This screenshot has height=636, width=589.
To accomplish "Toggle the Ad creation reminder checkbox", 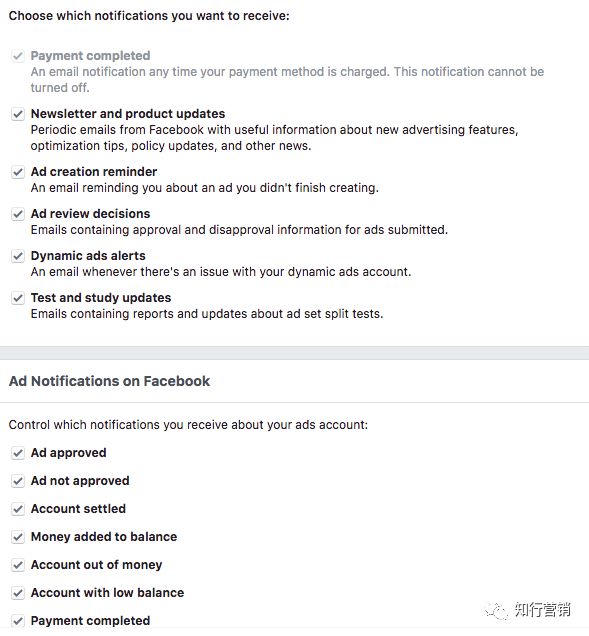I will (x=18, y=172).
